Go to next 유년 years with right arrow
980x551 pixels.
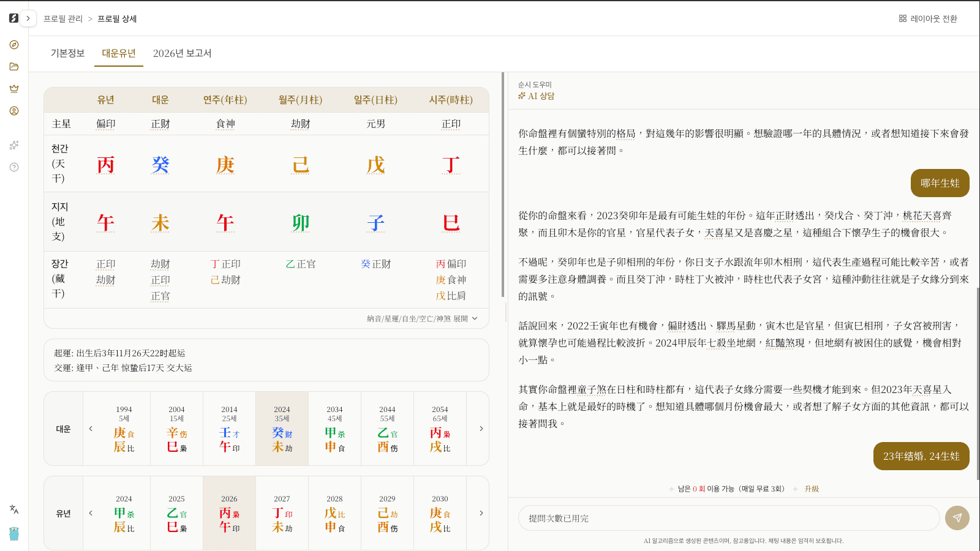tap(481, 513)
